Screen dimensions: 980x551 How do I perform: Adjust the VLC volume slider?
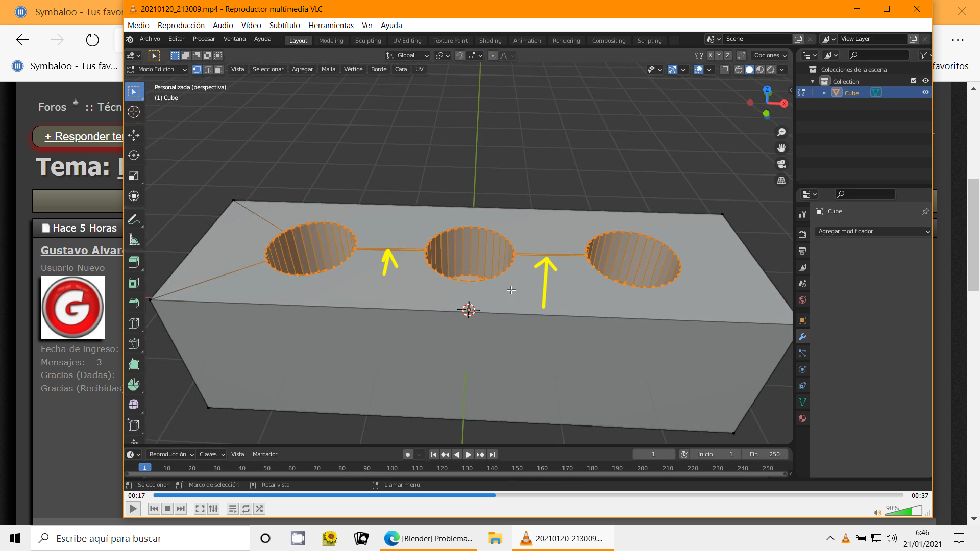[x=903, y=511]
